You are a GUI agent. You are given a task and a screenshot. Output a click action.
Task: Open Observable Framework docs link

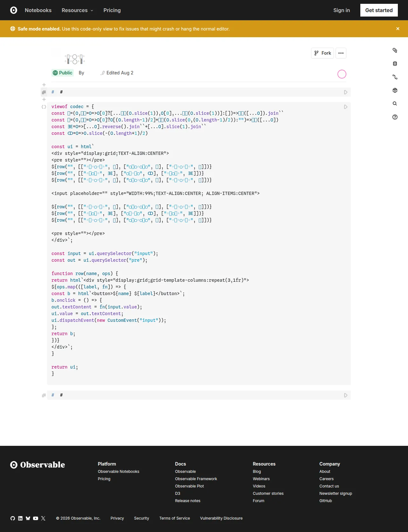coord(196,479)
